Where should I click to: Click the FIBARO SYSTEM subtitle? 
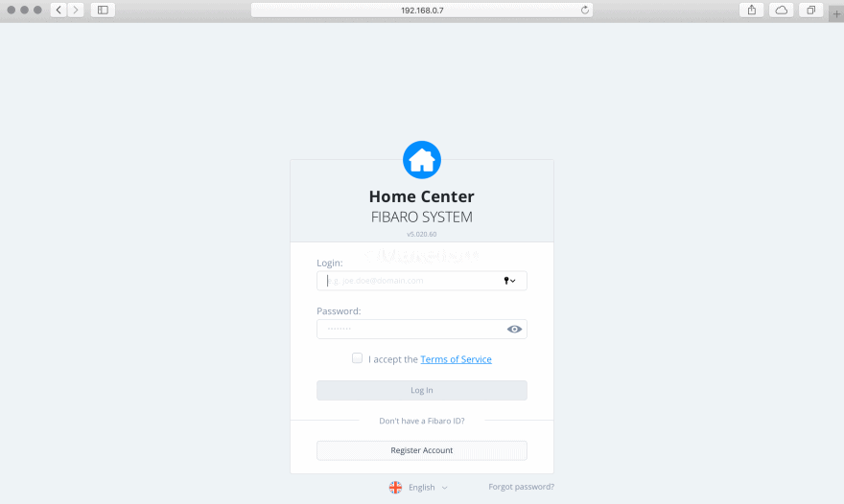point(422,218)
